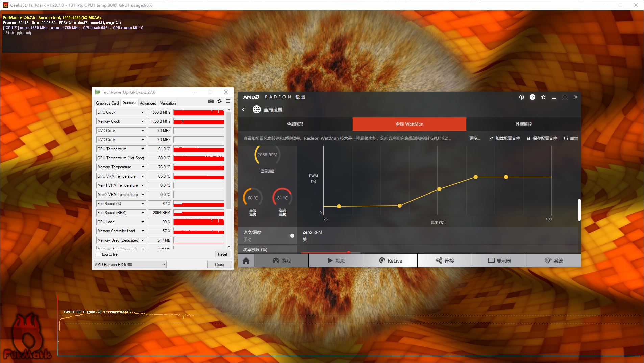This screenshot has height=363, width=644.
Task: Open the Advanced tab in GPU-Z
Action: click(148, 103)
